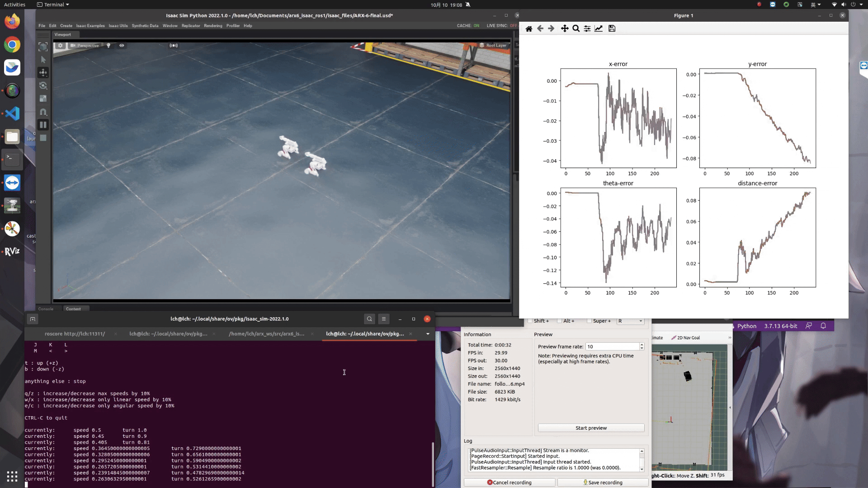The width and height of the screenshot is (868, 488).
Task: Open the Isaac Examples menu
Action: tap(90, 26)
